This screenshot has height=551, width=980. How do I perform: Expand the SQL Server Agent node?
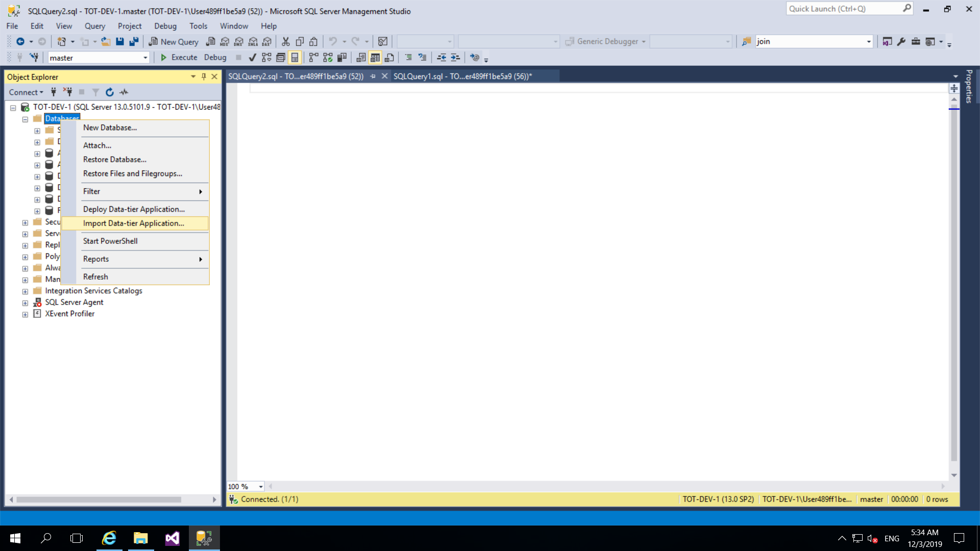[x=25, y=303]
